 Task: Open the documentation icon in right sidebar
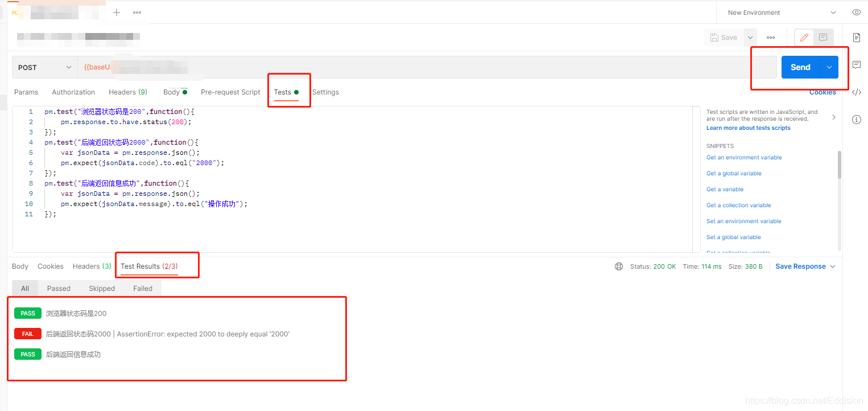pyautogui.click(x=857, y=38)
